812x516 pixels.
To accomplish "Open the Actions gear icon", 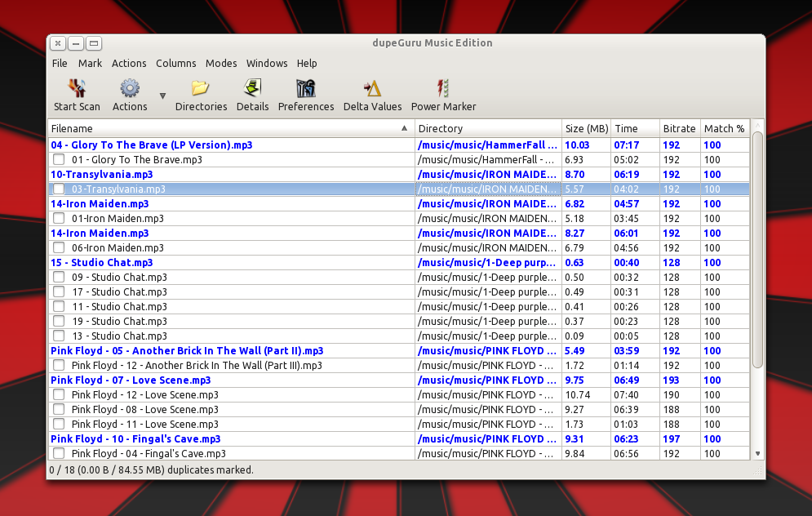I will pos(130,88).
